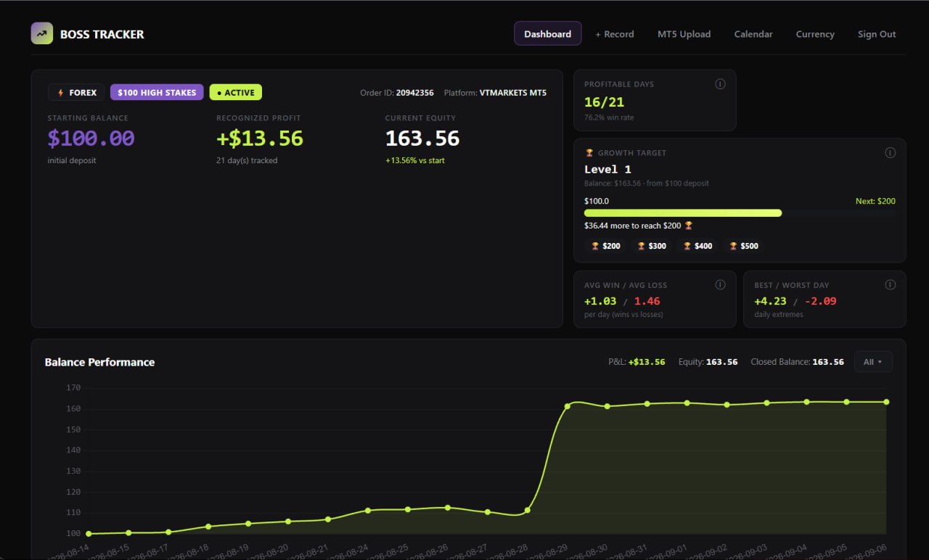Open the + Record page

(x=614, y=34)
